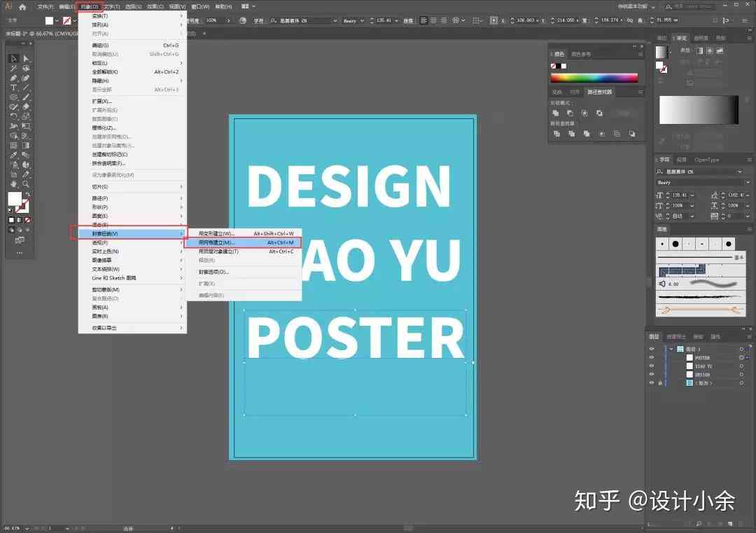Open the Heavy font style dropdown in Character panel
Screen dimensions: 756x533
(748, 182)
